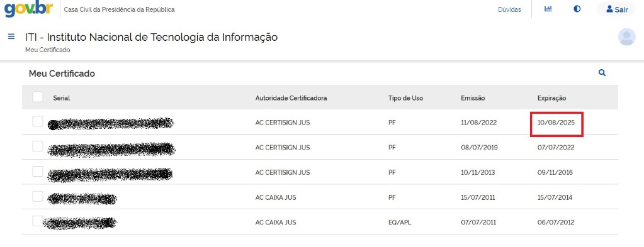Select checkbox for certificate issued 10/11/2013
This screenshot has width=644, height=247.
coord(38,172)
